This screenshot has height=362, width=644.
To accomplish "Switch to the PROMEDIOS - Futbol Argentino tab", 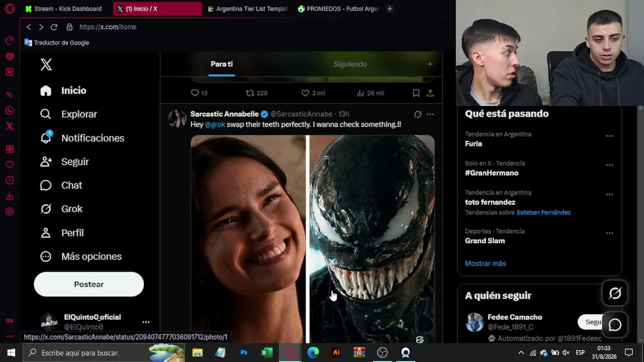I will pyautogui.click(x=338, y=9).
